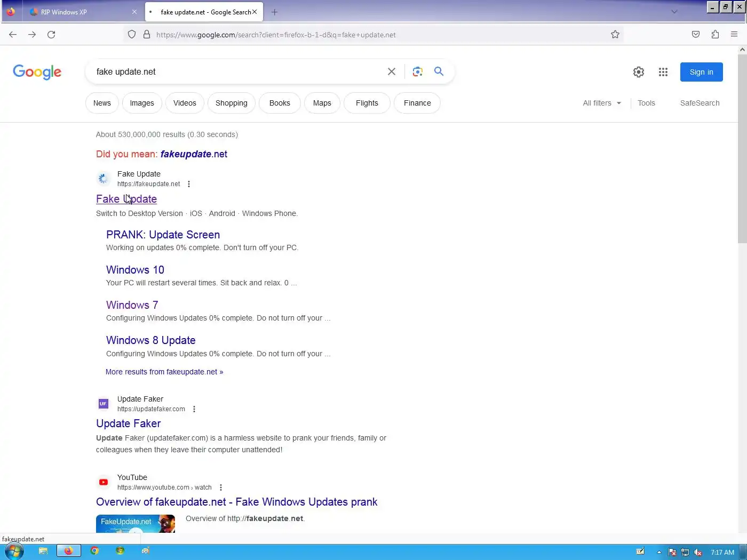Click the Google logo

pyautogui.click(x=37, y=72)
